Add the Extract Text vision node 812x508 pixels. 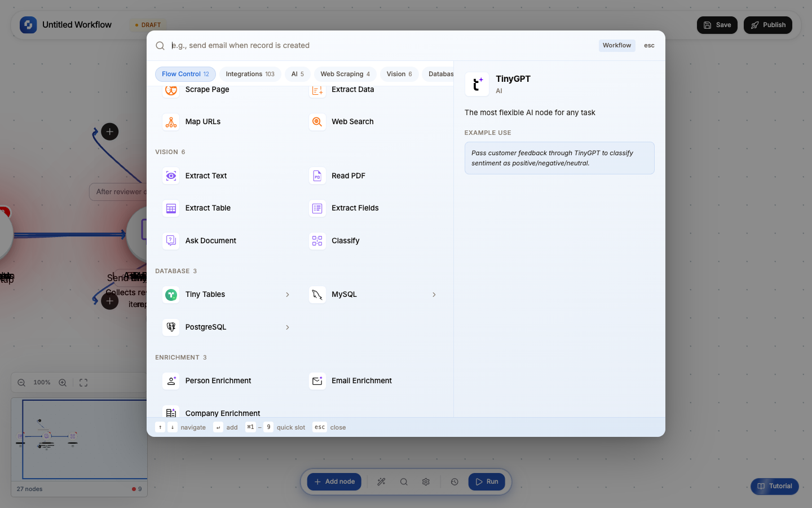[x=226, y=176]
